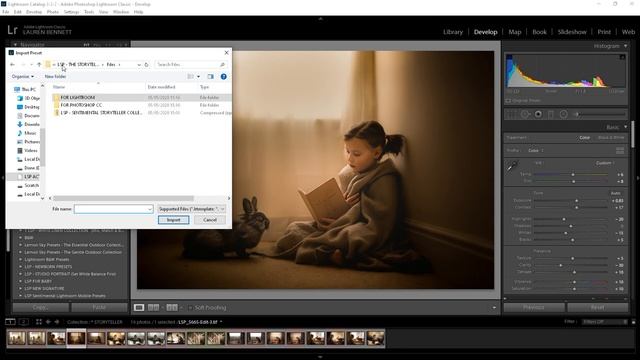
Task: Click the Import button in dialog
Action: click(x=173, y=220)
